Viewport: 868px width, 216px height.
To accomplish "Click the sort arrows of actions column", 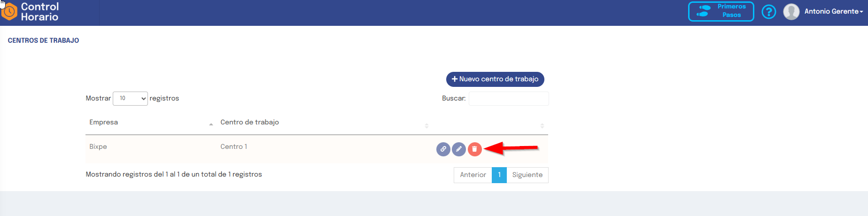I will (542, 125).
